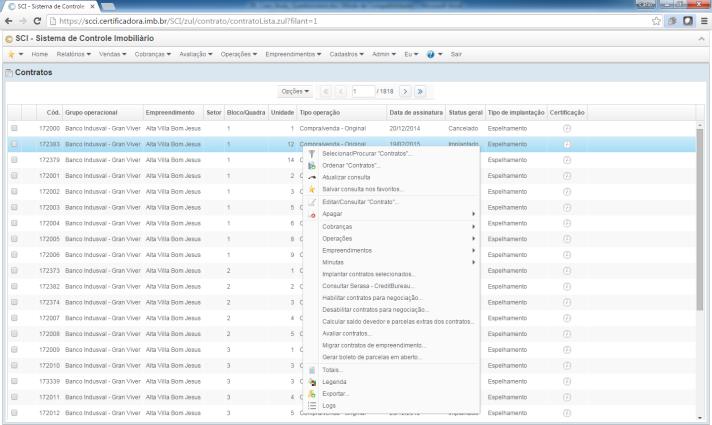
Task: Sort by the Cód. column header
Action: tap(49, 113)
